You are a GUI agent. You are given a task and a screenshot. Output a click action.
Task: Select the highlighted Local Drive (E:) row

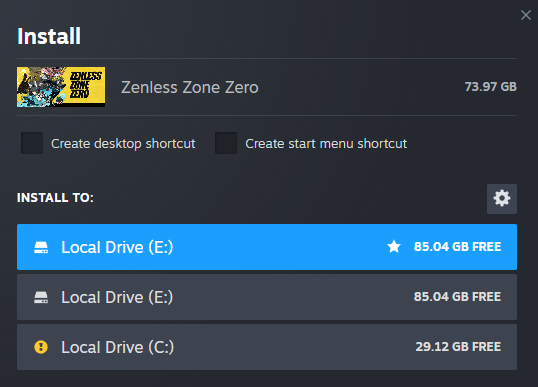(x=267, y=247)
